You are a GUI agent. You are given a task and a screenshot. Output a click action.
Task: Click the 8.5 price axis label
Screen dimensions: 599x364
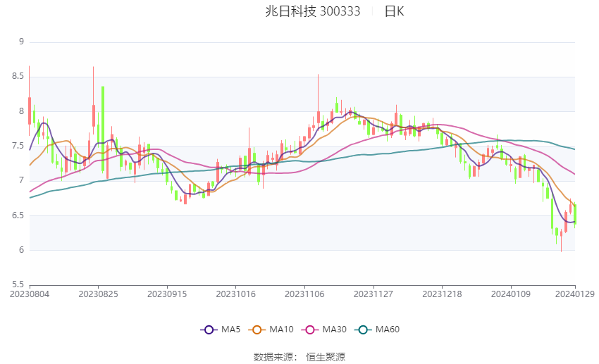tap(18, 76)
